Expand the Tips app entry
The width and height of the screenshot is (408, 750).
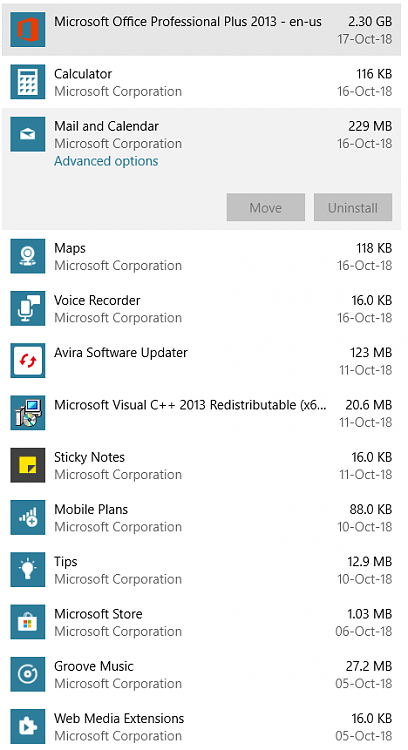(x=201, y=570)
